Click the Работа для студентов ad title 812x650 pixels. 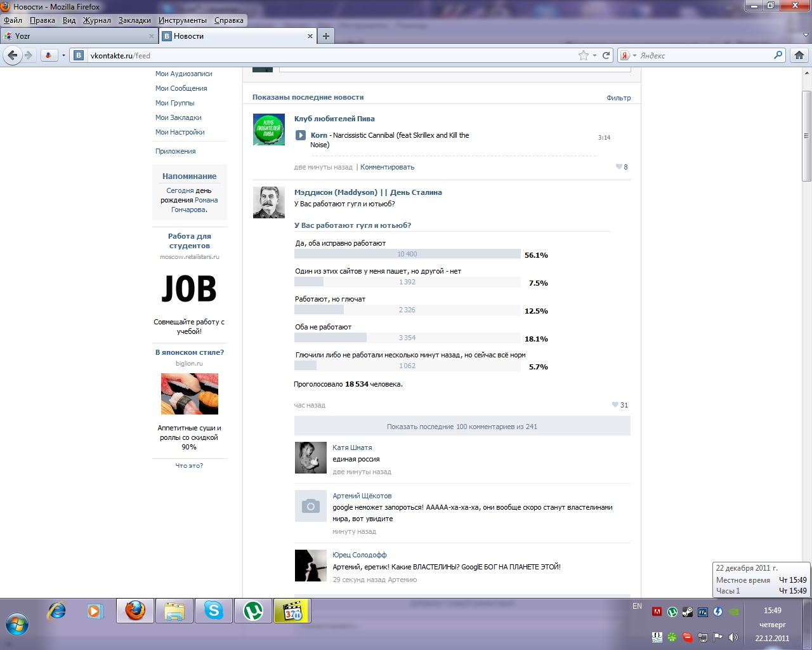coord(190,241)
